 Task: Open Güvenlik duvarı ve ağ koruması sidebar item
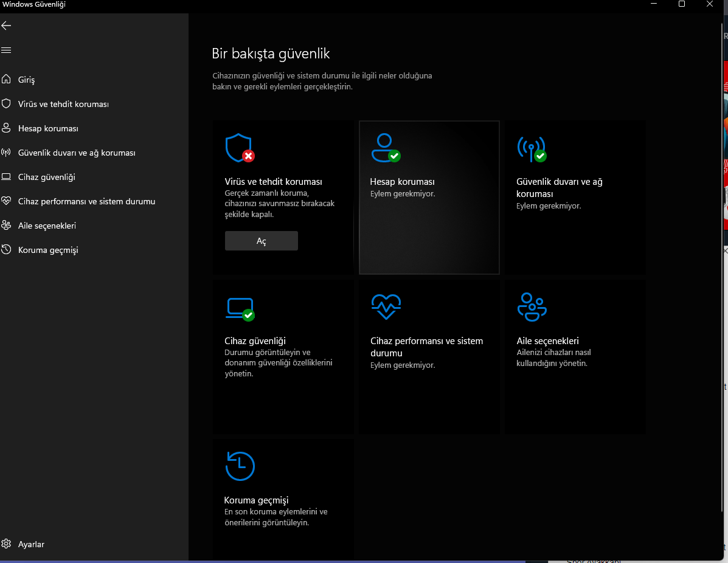coord(77,153)
